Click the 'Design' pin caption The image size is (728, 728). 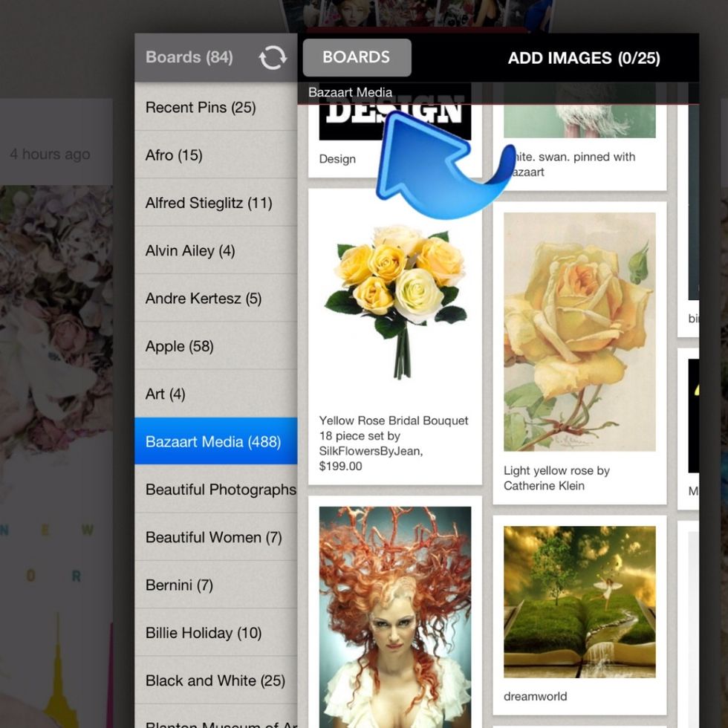[x=337, y=159]
